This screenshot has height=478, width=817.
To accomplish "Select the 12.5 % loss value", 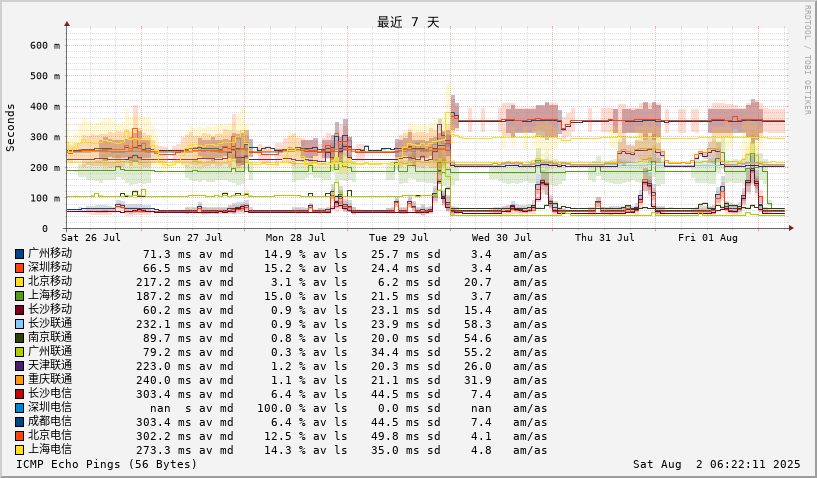I will (285, 437).
